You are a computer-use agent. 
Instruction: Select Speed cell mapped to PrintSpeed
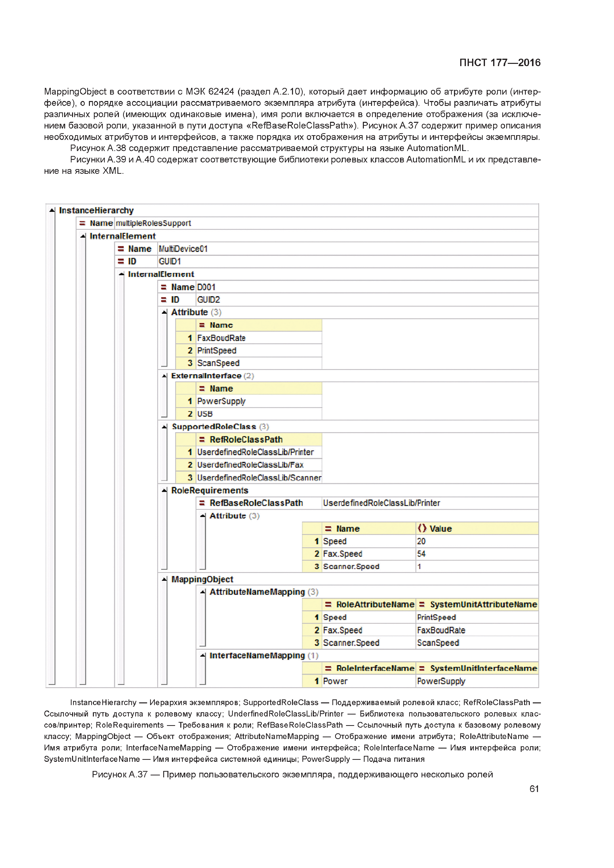(x=369, y=617)
